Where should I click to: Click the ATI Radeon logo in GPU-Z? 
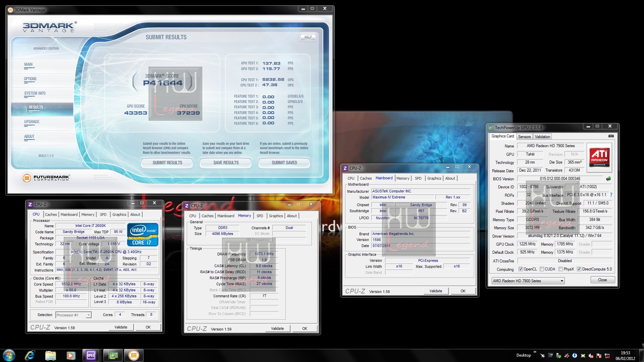(599, 158)
